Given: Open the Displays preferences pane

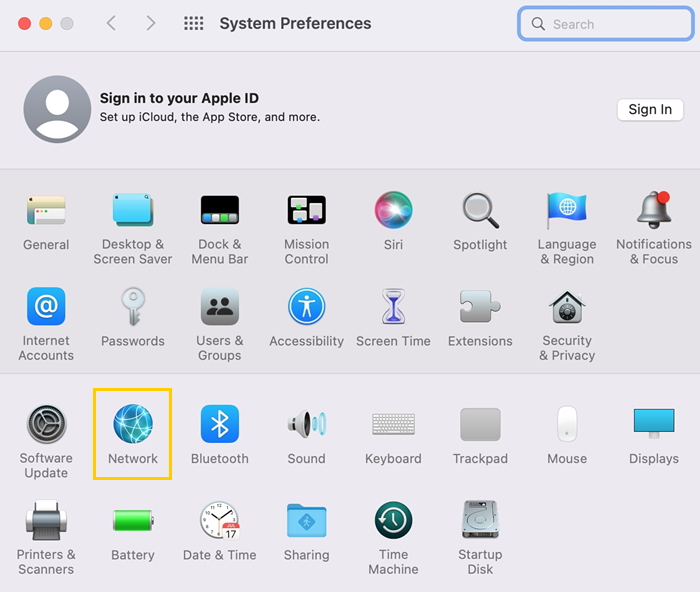Looking at the screenshot, I should [x=654, y=425].
